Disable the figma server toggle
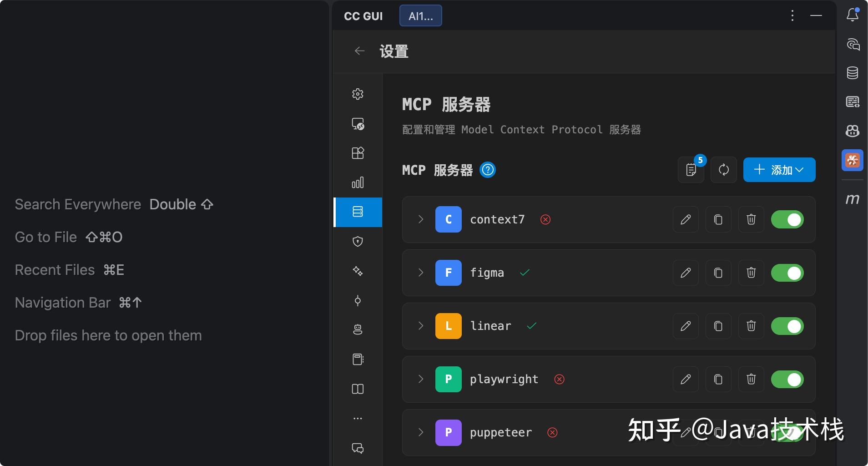The image size is (868, 466). 787,273
